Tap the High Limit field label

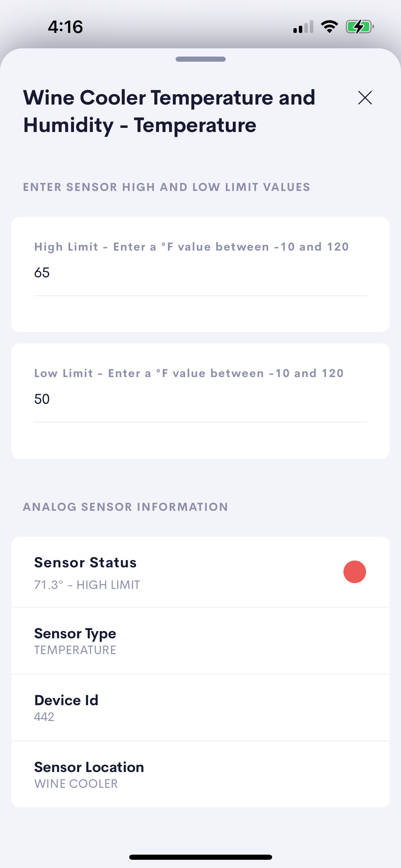(191, 247)
